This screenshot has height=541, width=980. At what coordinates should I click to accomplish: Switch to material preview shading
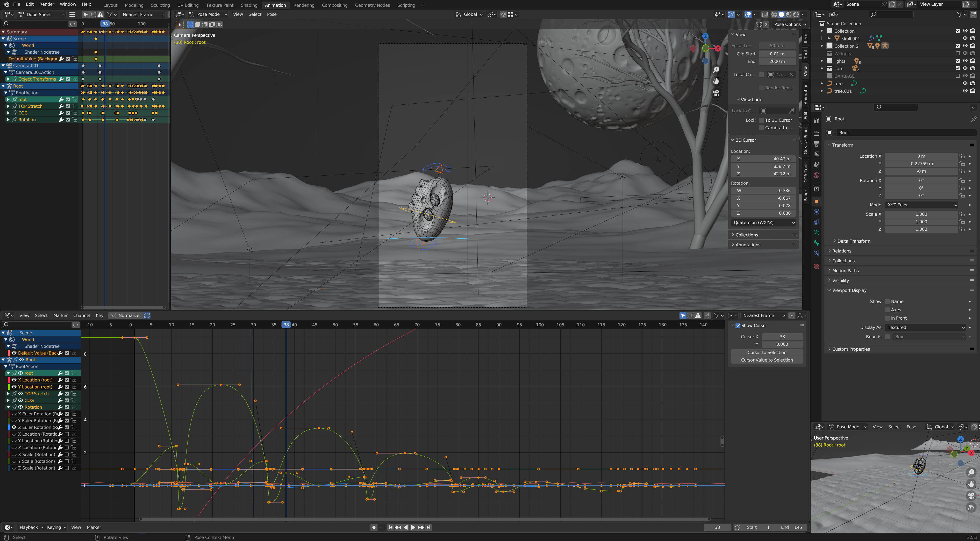tap(789, 15)
